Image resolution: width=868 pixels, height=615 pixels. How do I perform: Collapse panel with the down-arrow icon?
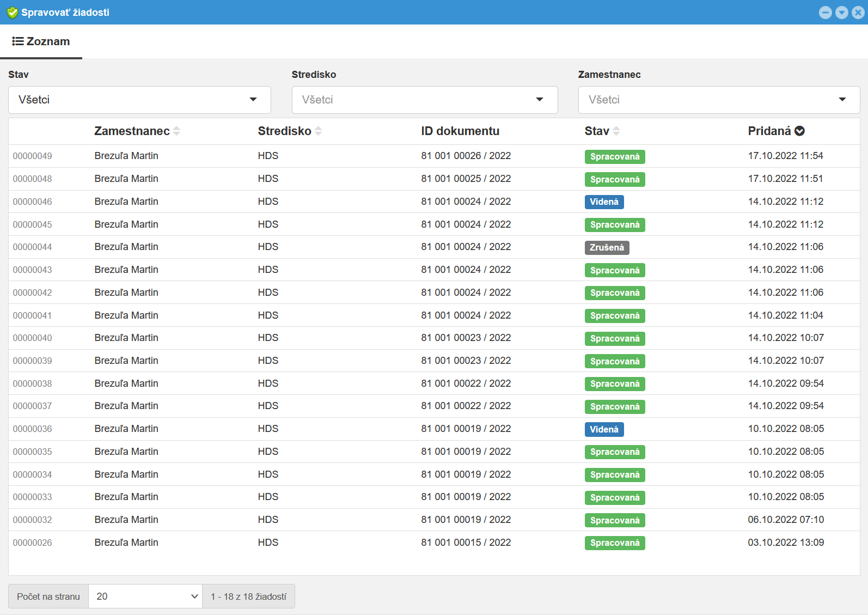842,13
